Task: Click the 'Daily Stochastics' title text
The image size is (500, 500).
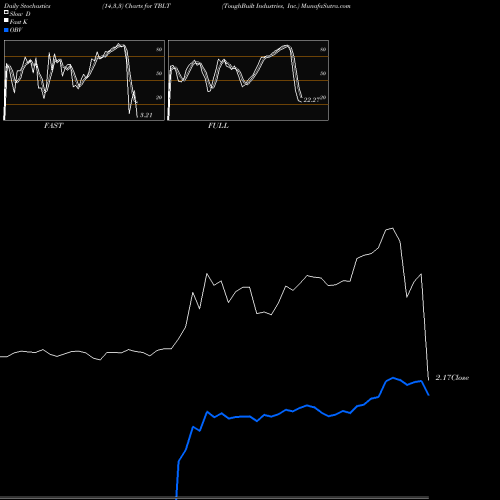Action: click(x=27, y=6)
